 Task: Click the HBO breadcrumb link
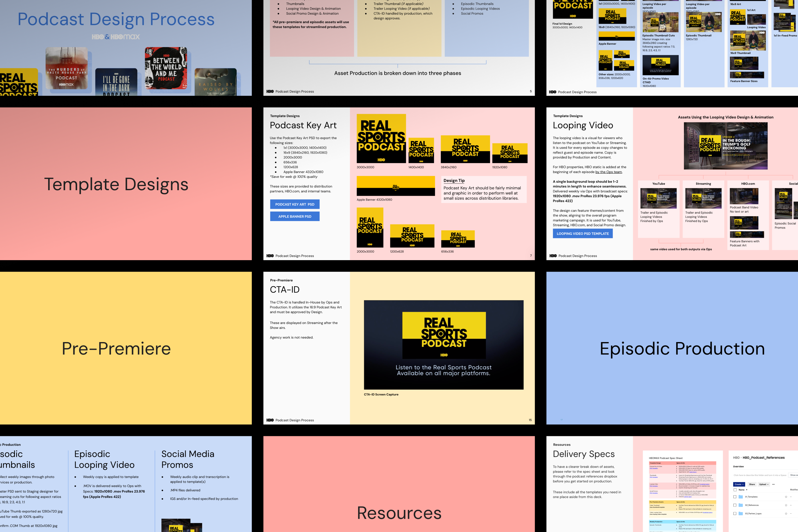[x=736, y=458]
